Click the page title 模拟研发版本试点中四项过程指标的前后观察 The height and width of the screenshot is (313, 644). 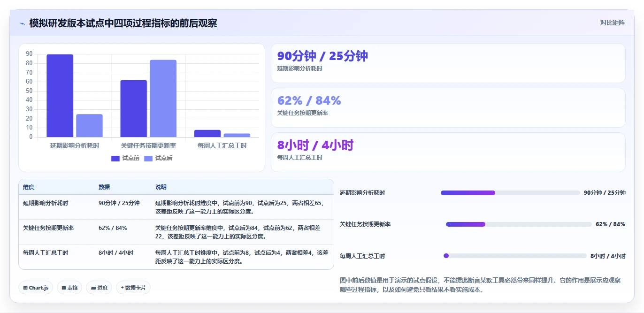(x=123, y=23)
